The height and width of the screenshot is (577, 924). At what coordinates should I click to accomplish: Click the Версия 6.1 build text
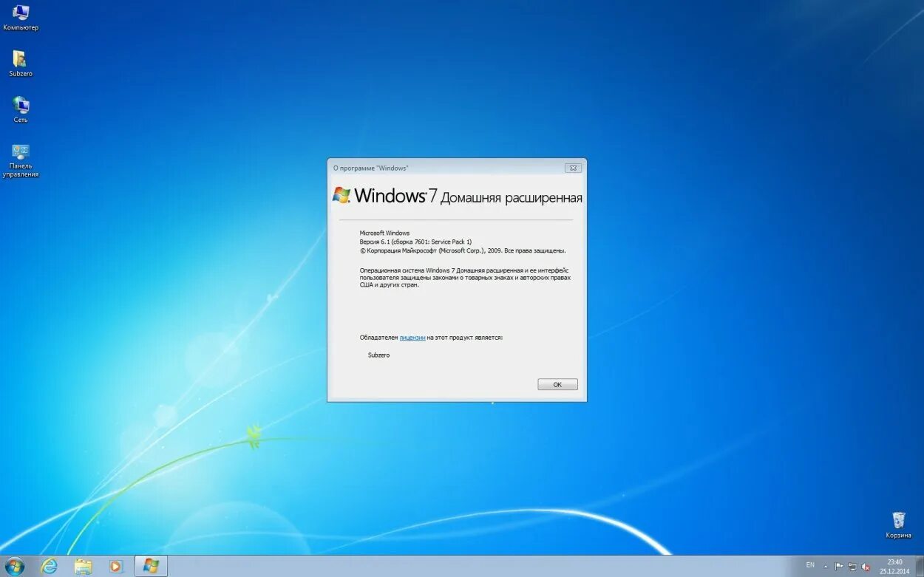pos(415,242)
